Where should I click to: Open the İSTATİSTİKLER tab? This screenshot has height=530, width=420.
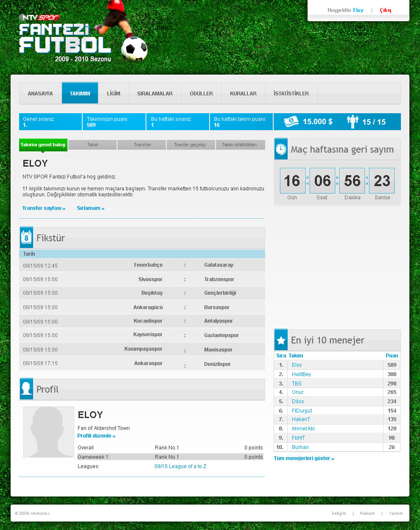click(291, 93)
